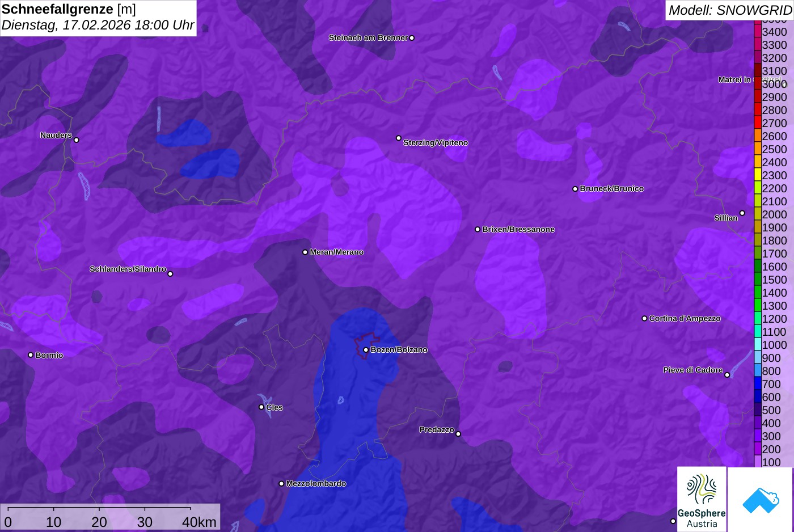Click the Nauders location marker
This screenshot has width=794, height=532.
77,140
